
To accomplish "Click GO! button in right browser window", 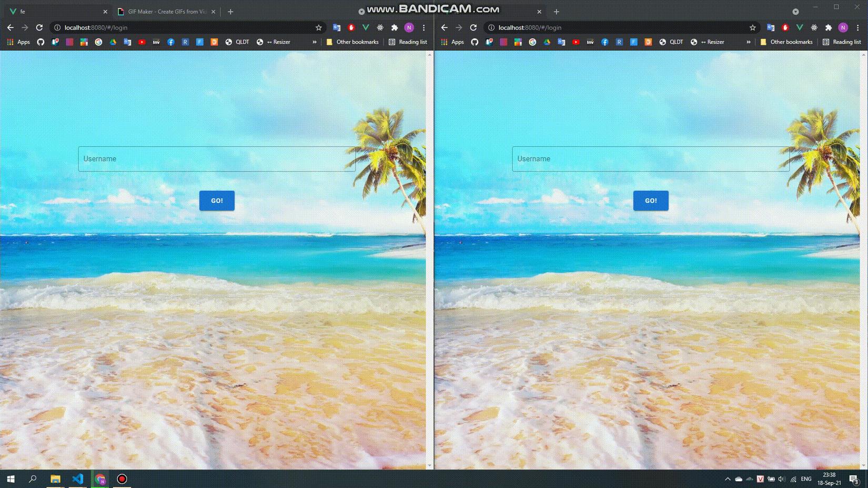I will (x=651, y=201).
